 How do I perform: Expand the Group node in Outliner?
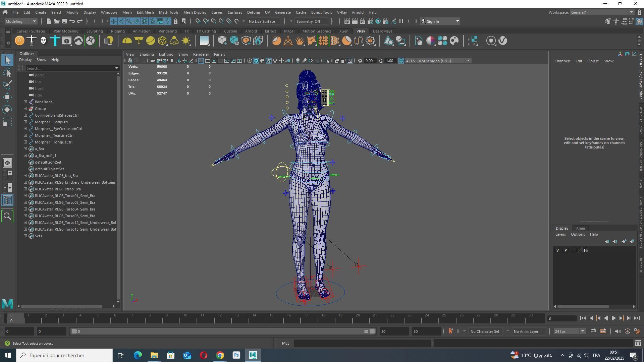click(x=25, y=109)
